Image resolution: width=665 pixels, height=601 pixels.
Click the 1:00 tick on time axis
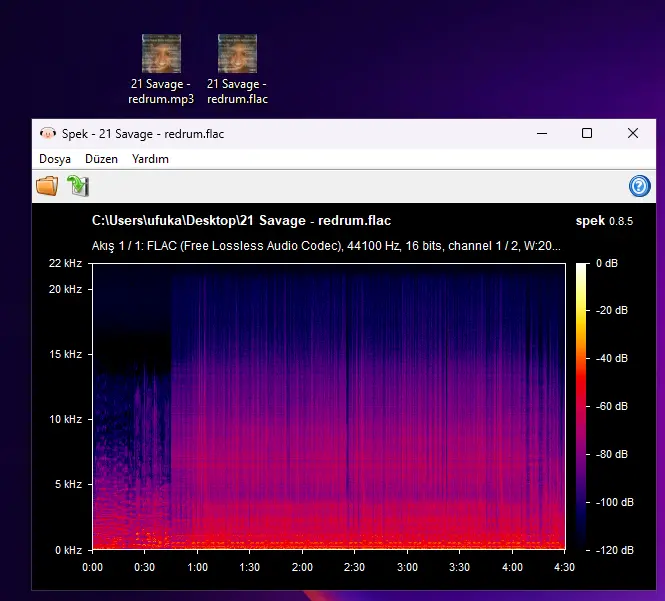pos(197,567)
